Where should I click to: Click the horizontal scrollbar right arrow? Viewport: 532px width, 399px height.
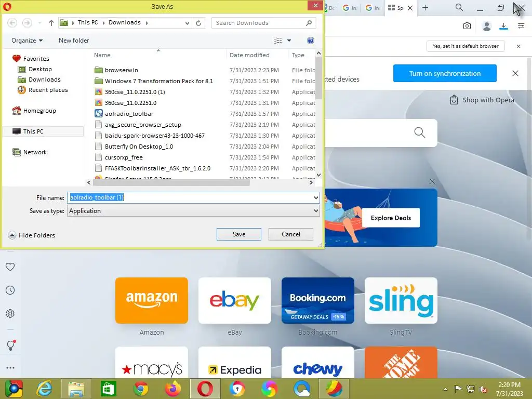pos(311,182)
